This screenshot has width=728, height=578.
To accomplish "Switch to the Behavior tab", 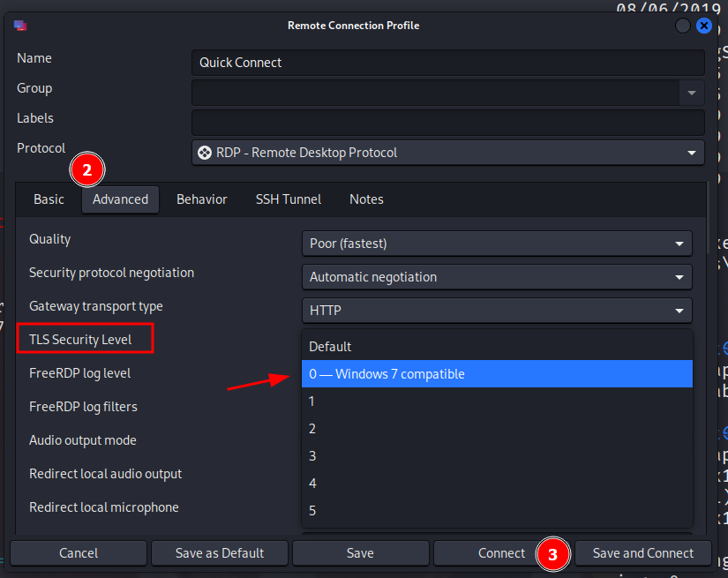I will (x=201, y=199).
